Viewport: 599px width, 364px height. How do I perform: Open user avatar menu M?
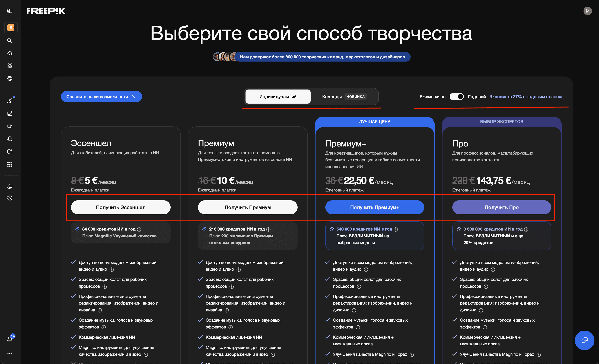coord(587,11)
